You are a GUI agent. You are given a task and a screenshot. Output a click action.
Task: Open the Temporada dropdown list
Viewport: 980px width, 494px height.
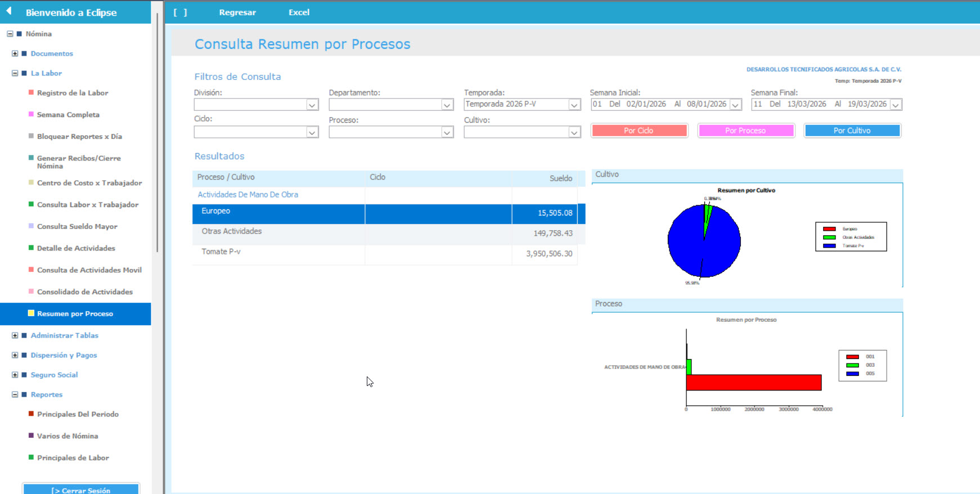574,105
